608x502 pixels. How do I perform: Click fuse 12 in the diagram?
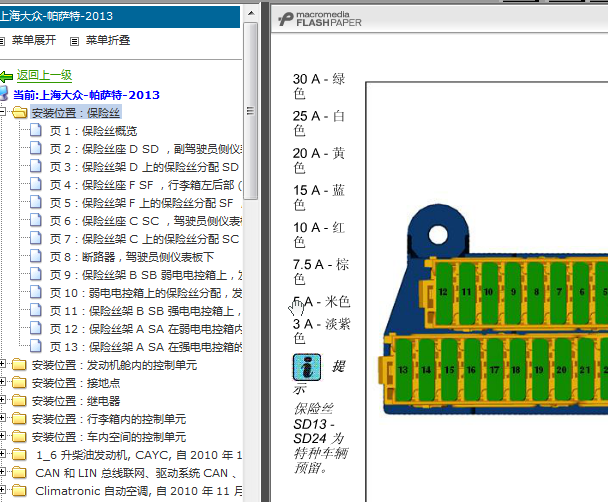point(443,292)
